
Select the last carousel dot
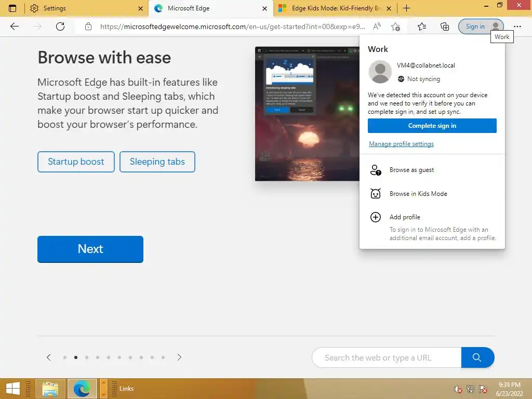coord(163,357)
